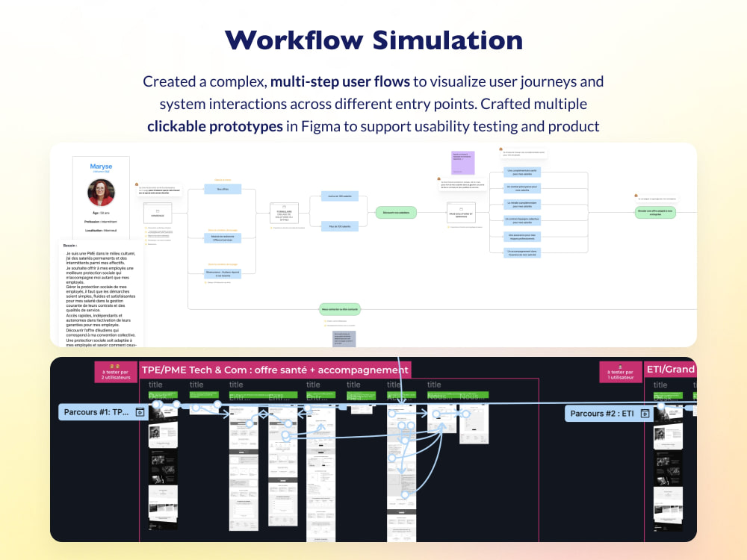Select the grey-blue sticky note below the contact node
This screenshot has height=560, width=747.
[344, 338]
